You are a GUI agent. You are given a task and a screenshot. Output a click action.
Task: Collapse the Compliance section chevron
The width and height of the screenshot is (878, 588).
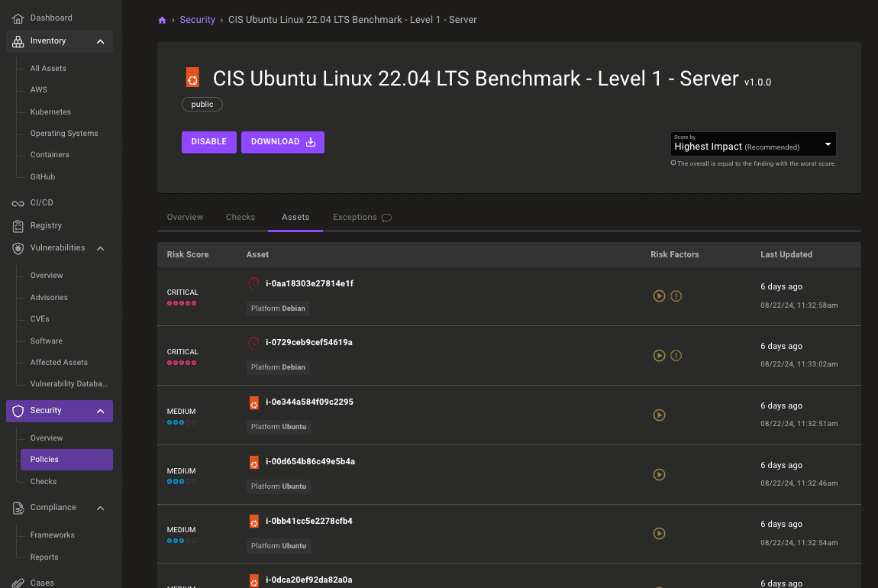click(100, 508)
